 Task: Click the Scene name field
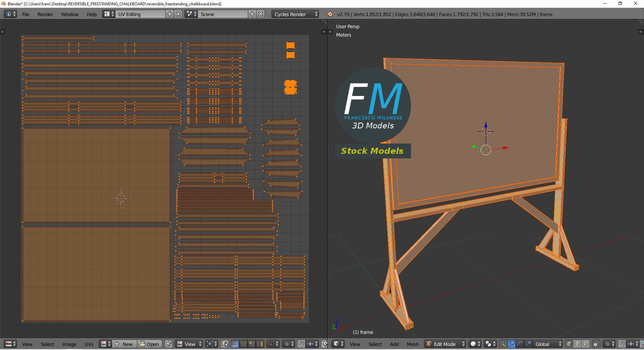coord(223,14)
